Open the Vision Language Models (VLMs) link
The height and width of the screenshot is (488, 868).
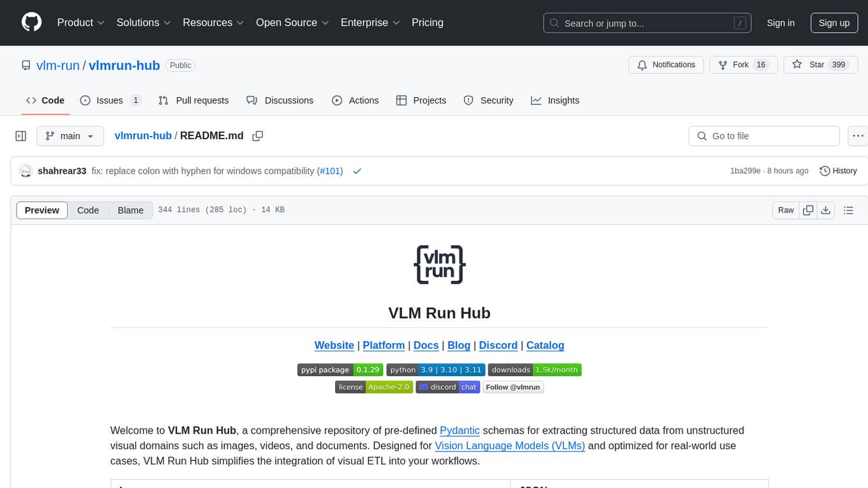(x=510, y=446)
